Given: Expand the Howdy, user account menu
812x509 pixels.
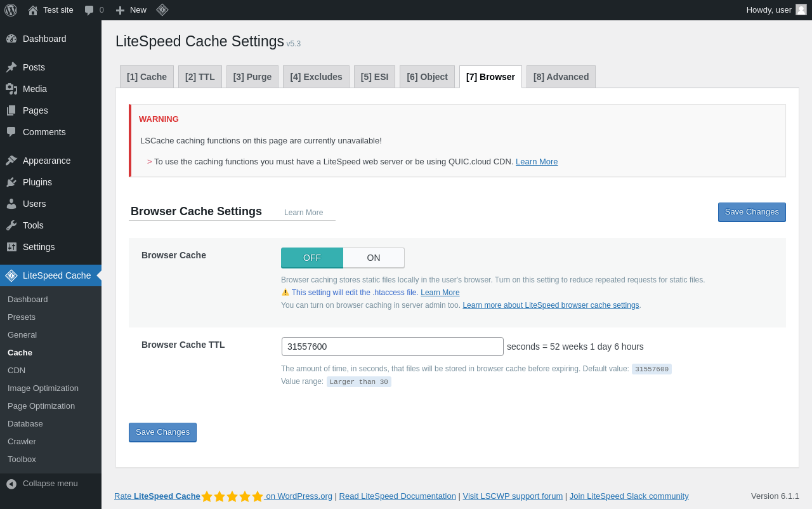Looking at the screenshot, I should click(769, 10).
